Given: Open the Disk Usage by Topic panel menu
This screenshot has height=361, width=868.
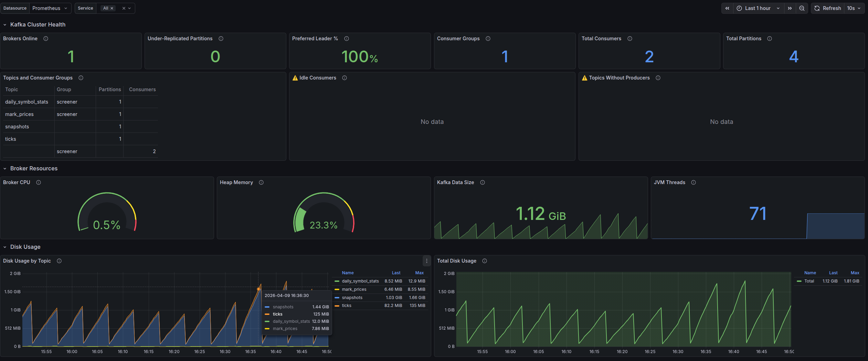Looking at the screenshot, I should click(426, 261).
